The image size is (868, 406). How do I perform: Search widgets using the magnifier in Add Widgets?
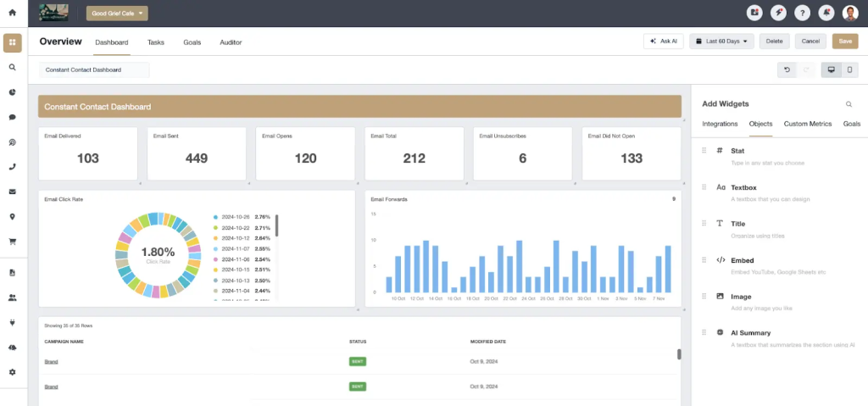click(849, 104)
